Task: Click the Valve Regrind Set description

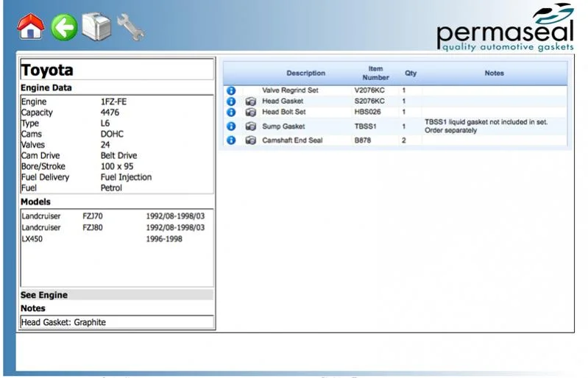Action: tap(290, 90)
